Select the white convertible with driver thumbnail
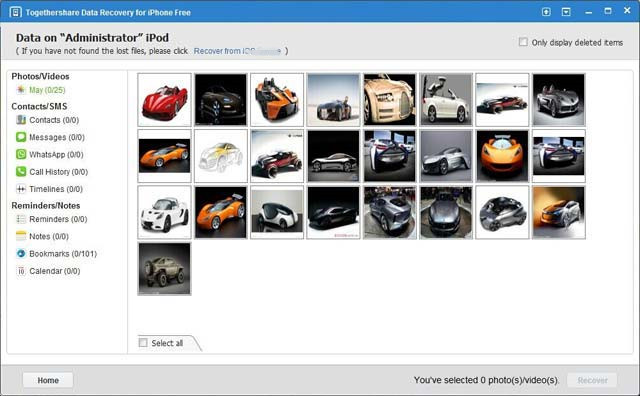The height and width of the screenshot is (396, 640). tap(446, 100)
